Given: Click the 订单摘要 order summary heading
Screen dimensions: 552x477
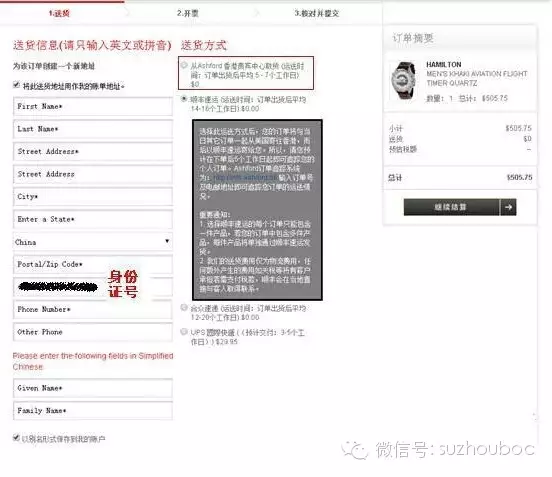Looking at the screenshot, I should pos(413,38).
